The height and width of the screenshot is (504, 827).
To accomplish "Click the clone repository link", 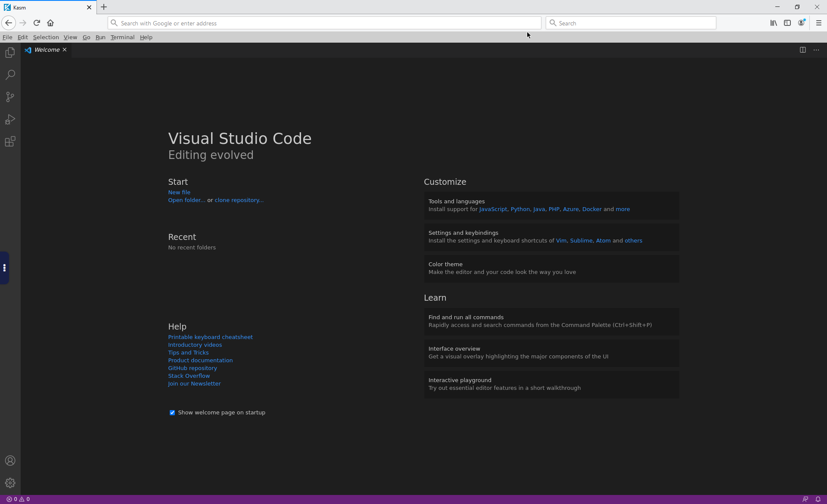I will tap(239, 200).
